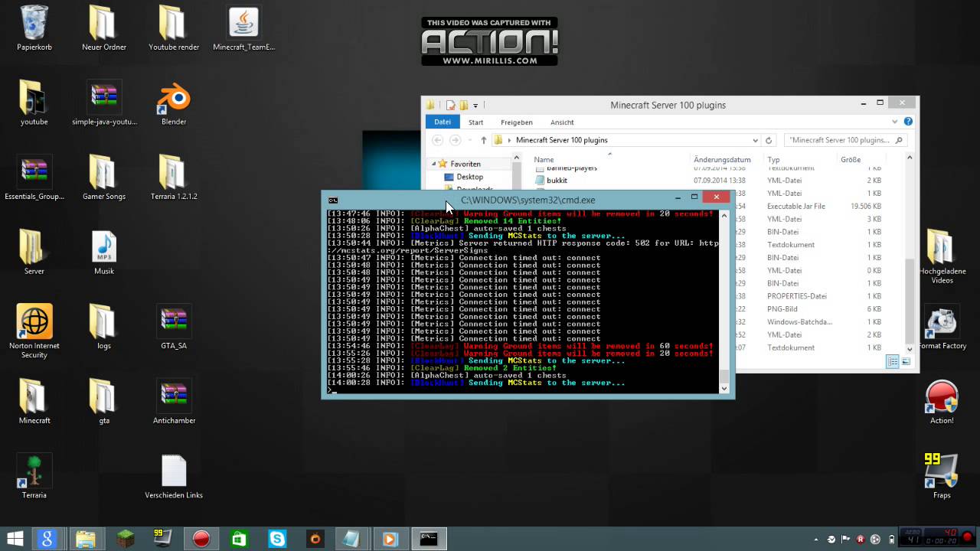Screen dimensions: 980x551
Task: Open the Minecraft taskbar icon
Action: [x=125, y=539]
